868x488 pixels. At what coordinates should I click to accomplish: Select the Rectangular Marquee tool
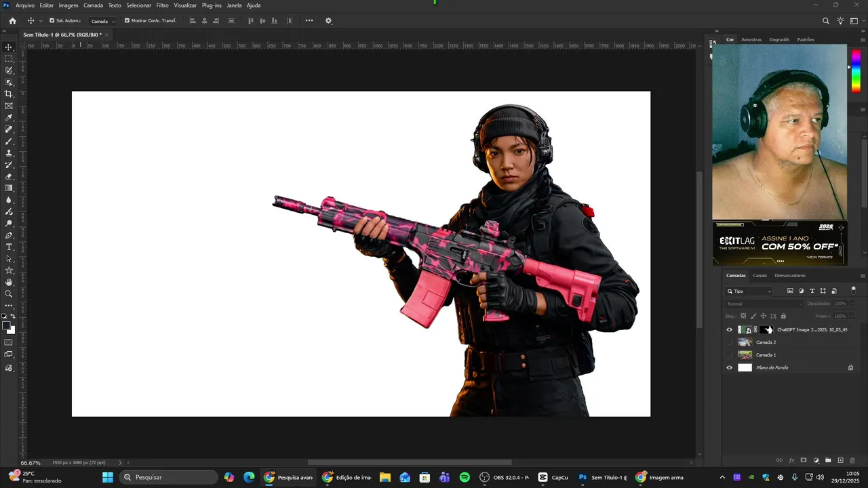9,59
